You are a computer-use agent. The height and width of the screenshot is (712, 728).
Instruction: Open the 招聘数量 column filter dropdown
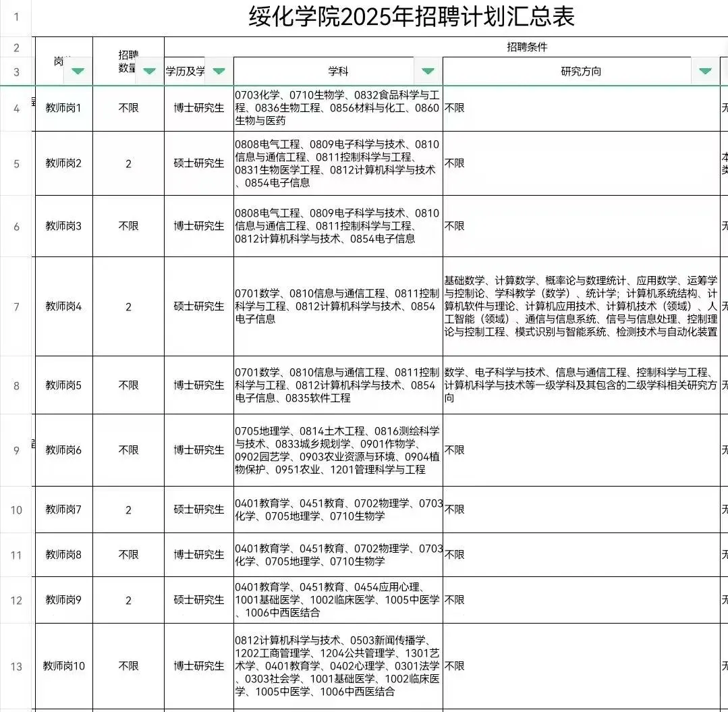tap(148, 70)
